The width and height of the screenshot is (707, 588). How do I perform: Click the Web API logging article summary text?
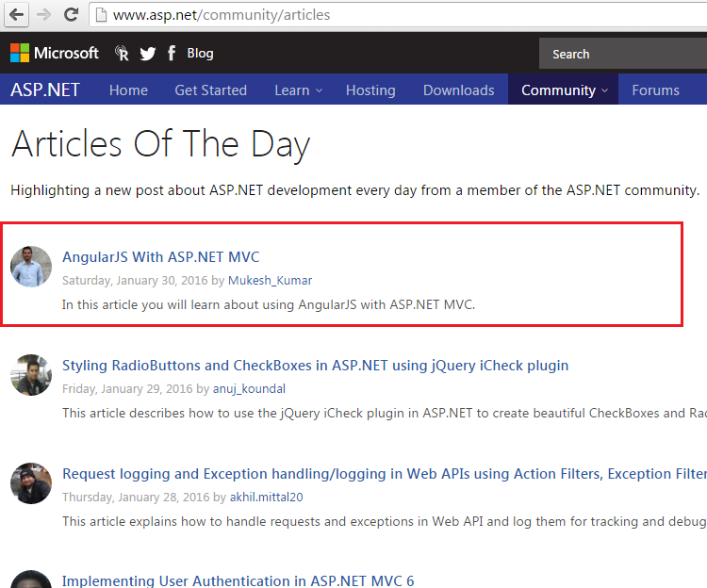click(x=385, y=521)
